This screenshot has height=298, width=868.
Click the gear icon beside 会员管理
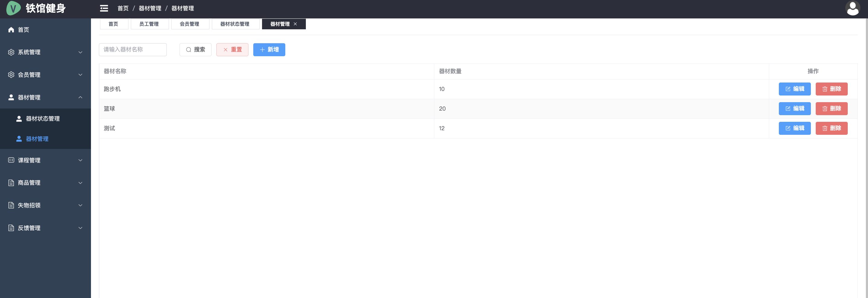pyautogui.click(x=11, y=75)
